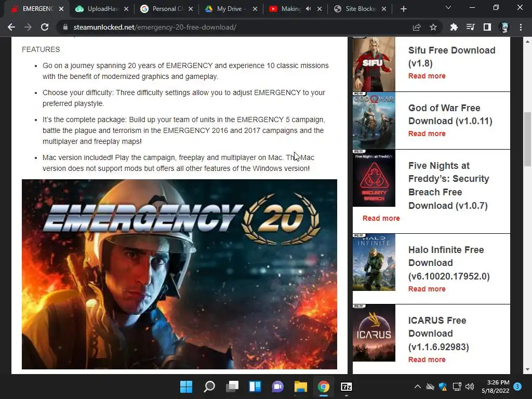This screenshot has width=532, height=399.
Task: Click the FEATURES heading text
Action: click(x=41, y=49)
